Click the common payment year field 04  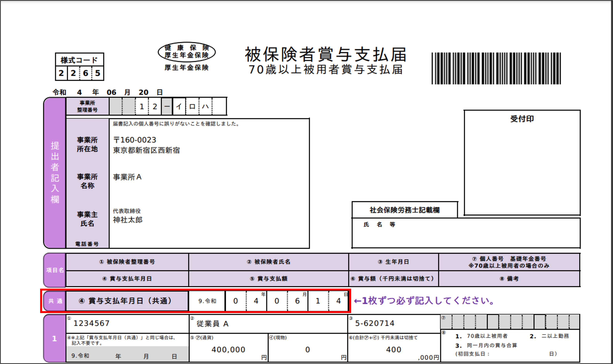pos(246,301)
